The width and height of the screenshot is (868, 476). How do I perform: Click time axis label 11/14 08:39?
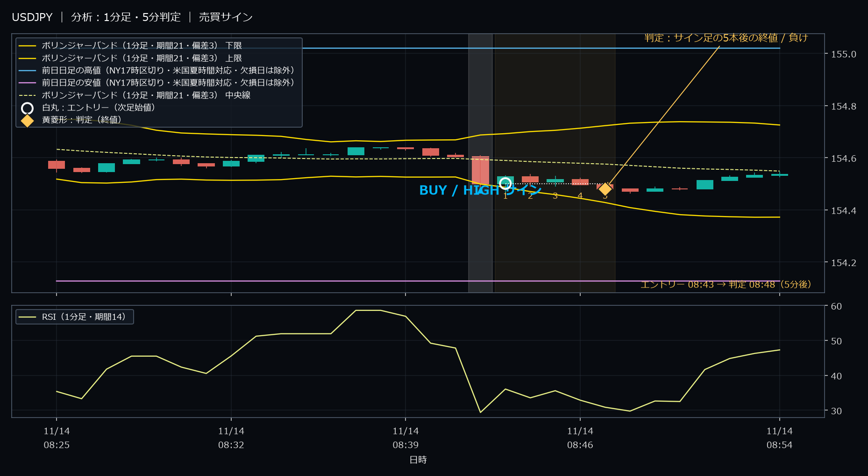[x=406, y=438]
